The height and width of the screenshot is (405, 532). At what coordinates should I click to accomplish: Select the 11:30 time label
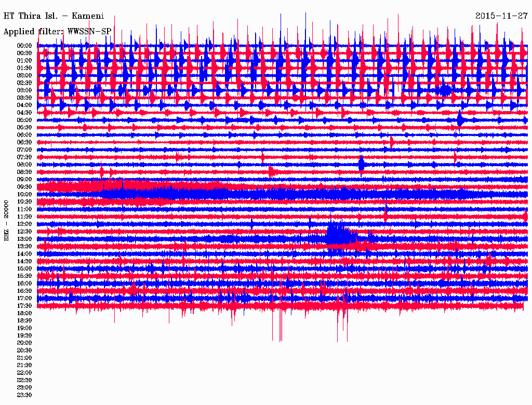point(24,217)
